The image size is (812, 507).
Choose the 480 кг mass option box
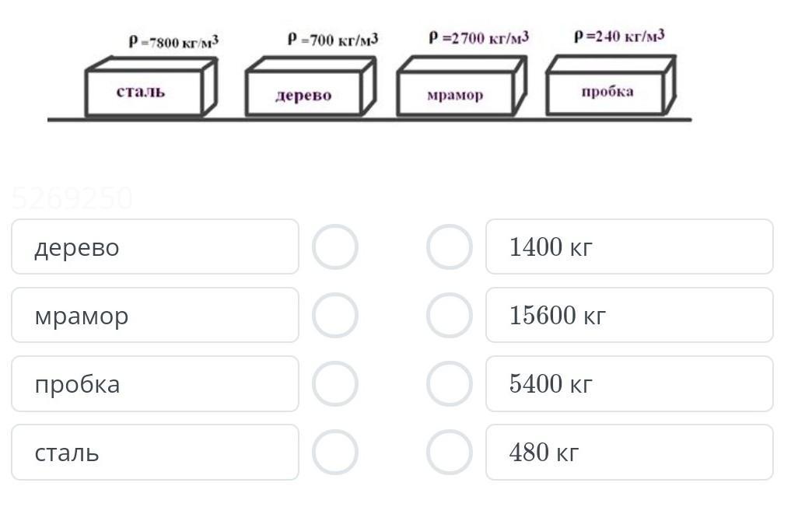pos(630,452)
